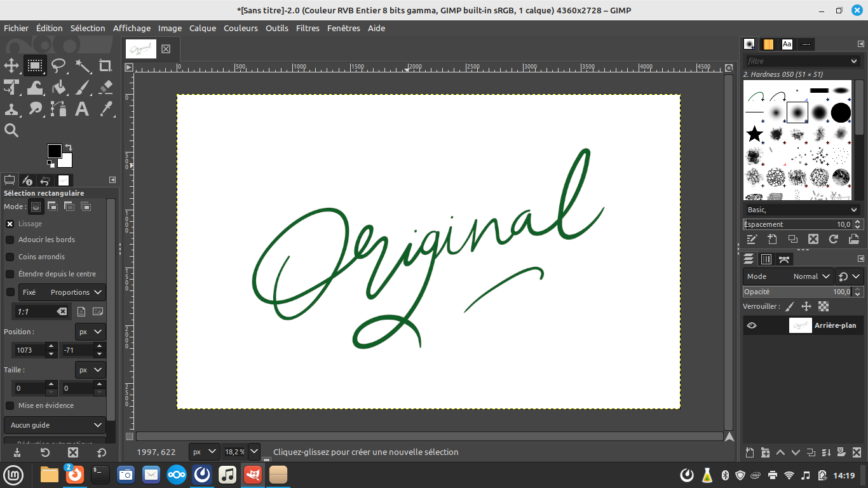Select the Color Picker eyedropper tool

105,109
